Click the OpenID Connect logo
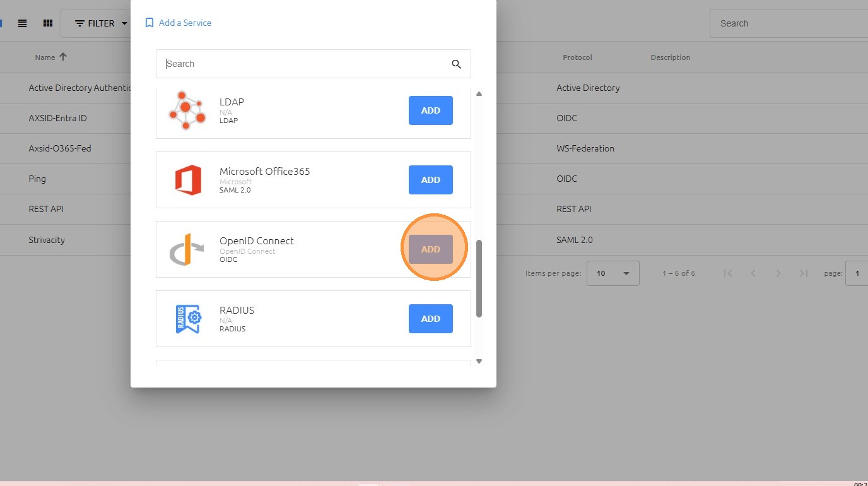 point(187,249)
